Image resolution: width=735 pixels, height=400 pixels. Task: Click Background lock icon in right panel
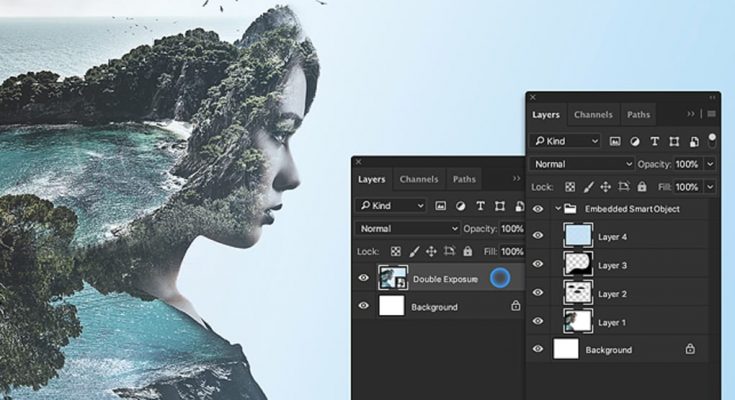pos(690,349)
